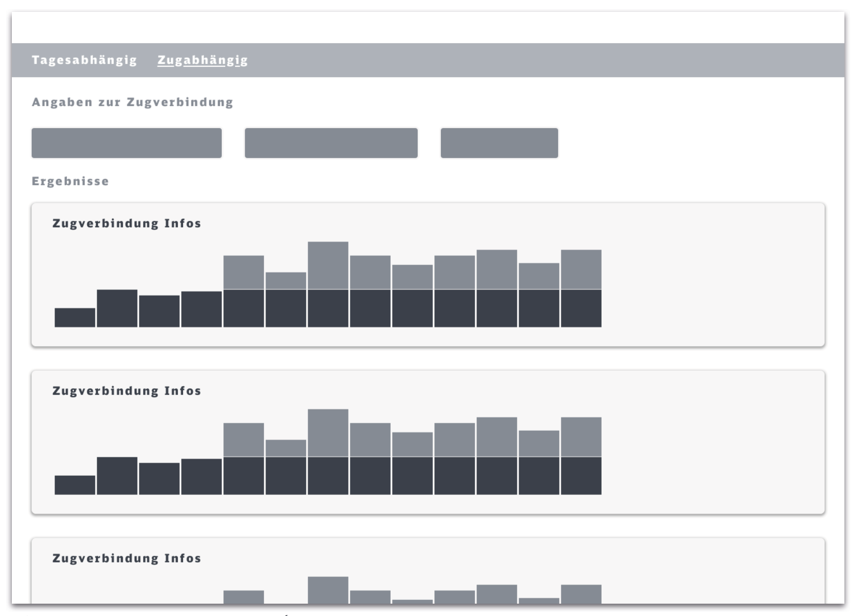This screenshot has height=616, width=861.
Task: Click the Angaben zur Zugverbindung heading
Action: [132, 102]
